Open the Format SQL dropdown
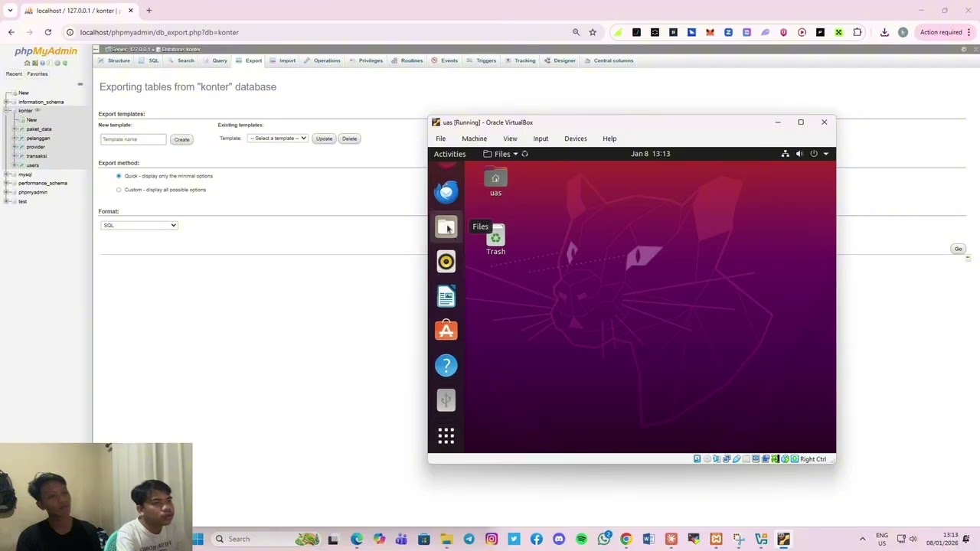This screenshot has width=980, height=551. 139,225
